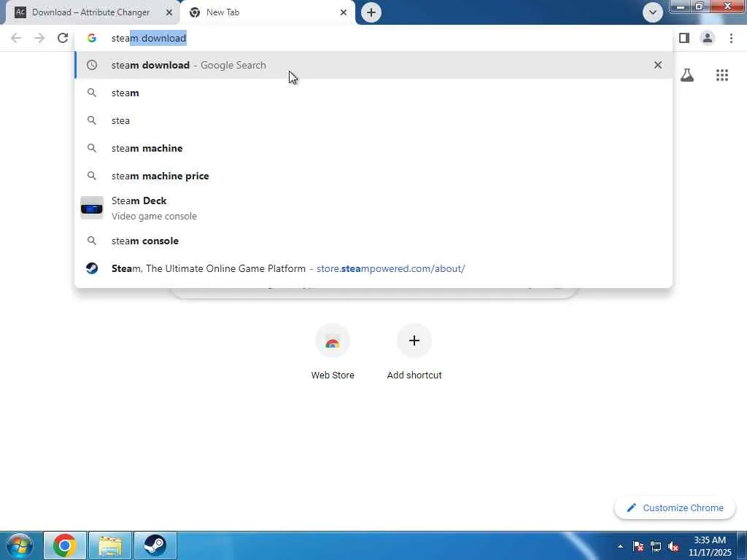Select Steam Deck video game console suggestion
The width and height of the screenshot is (747, 560).
point(373,208)
